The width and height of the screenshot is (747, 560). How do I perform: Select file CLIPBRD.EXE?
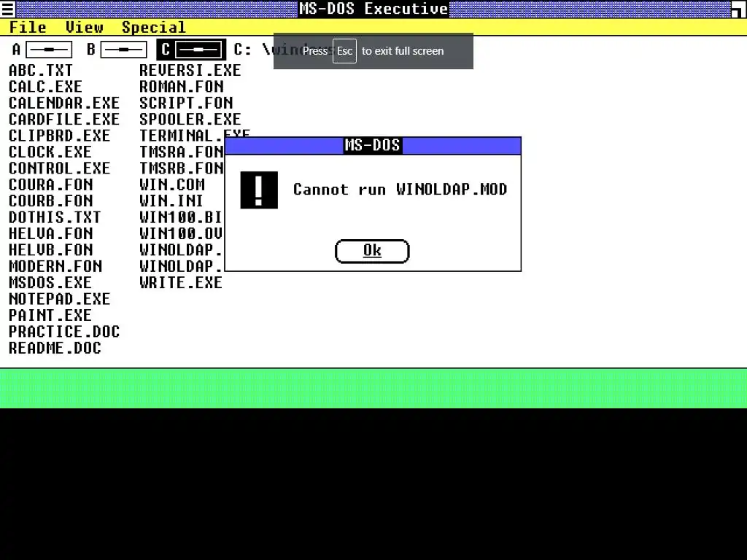60,136
